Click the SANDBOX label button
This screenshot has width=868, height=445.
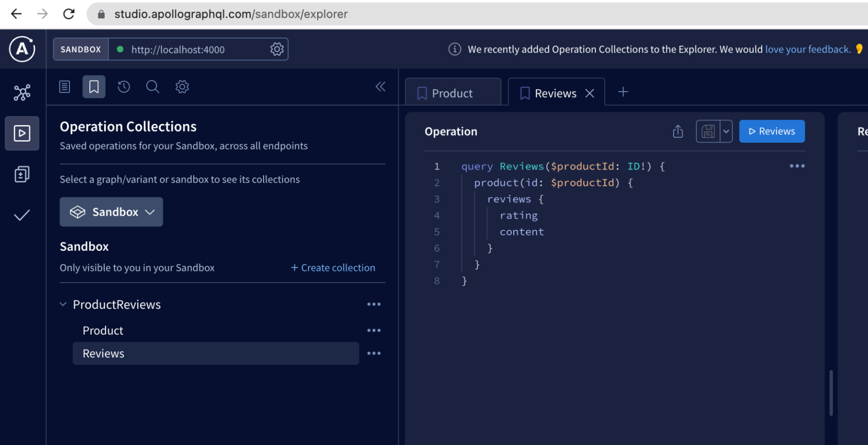81,49
